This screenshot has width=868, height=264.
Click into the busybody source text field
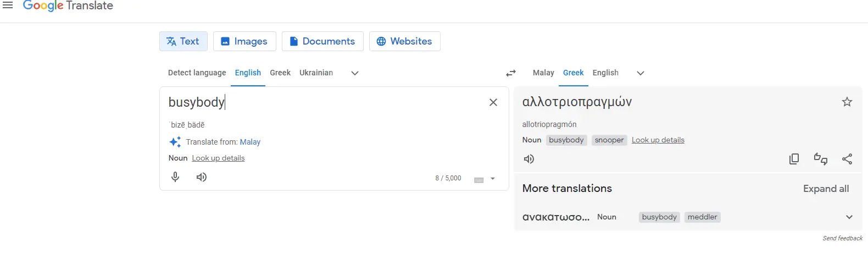click(x=324, y=102)
